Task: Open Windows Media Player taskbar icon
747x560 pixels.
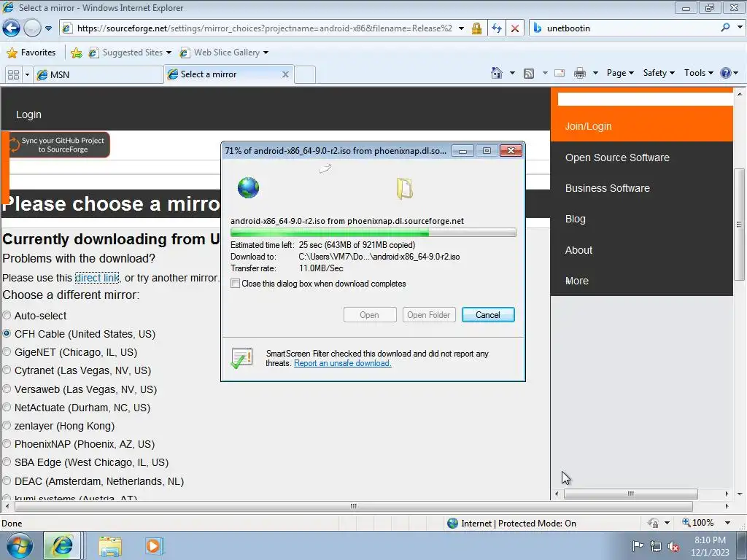Action: tap(153, 546)
